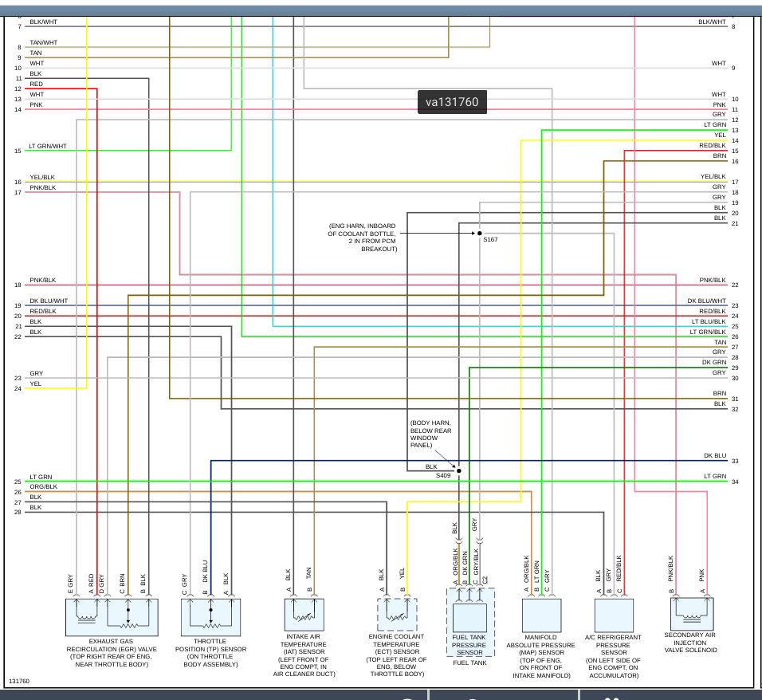This screenshot has width=762, height=700.
Task: Select the 'BRN' label at right wire 16
Action: [720, 155]
